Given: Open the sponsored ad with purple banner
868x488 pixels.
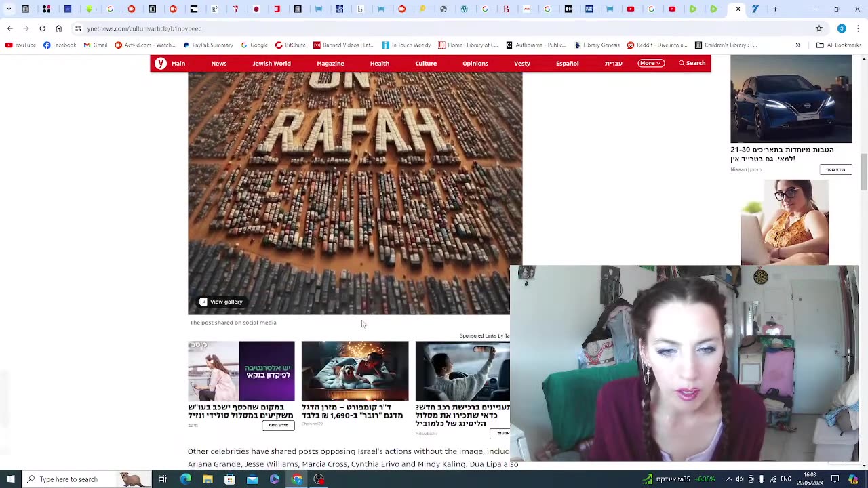Looking at the screenshot, I should 241,371.
